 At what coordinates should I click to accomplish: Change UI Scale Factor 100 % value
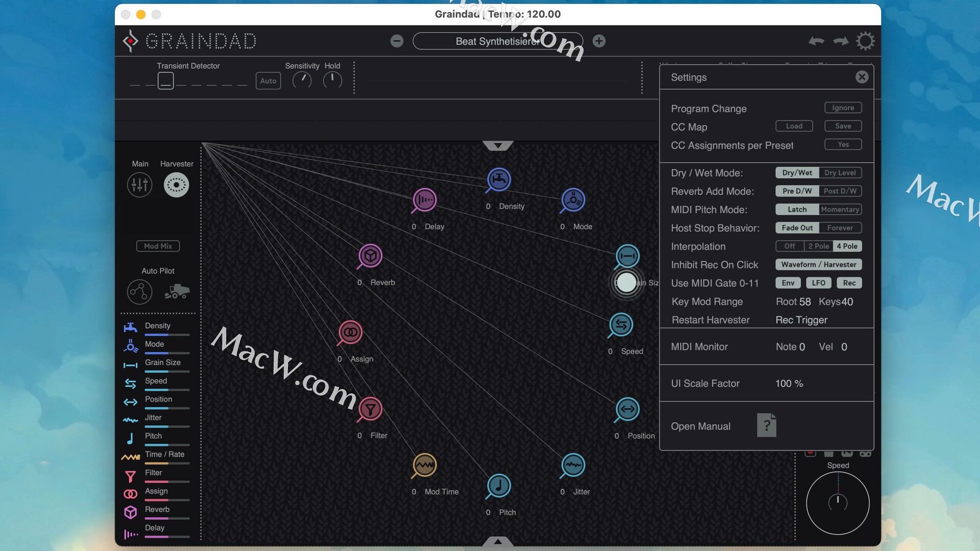coord(789,384)
